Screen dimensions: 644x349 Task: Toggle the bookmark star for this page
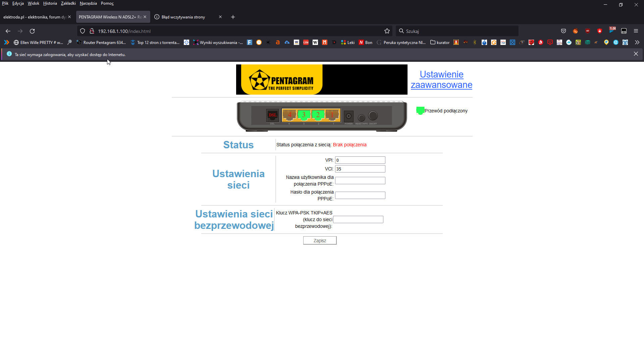point(387,31)
